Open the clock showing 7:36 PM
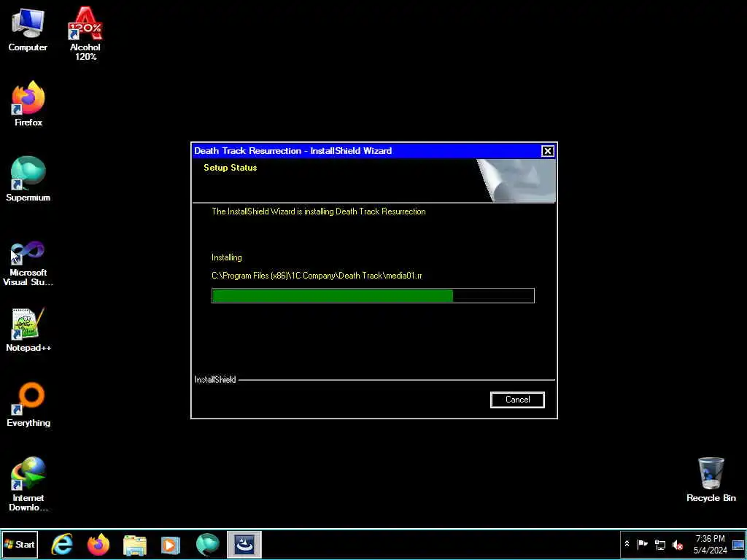The width and height of the screenshot is (747, 560). pyautogui.click(x=710, y=544)
